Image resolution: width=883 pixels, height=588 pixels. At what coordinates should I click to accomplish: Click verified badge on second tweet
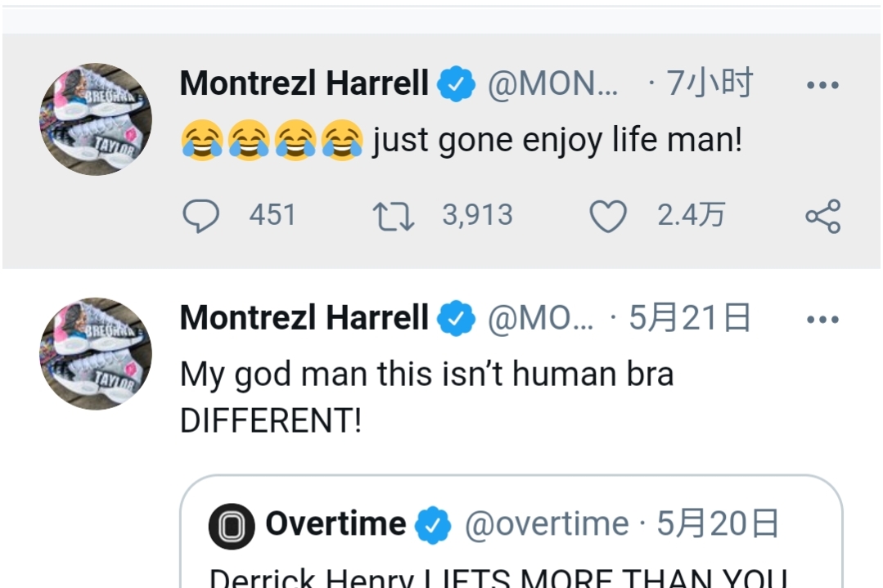point(456,319)
